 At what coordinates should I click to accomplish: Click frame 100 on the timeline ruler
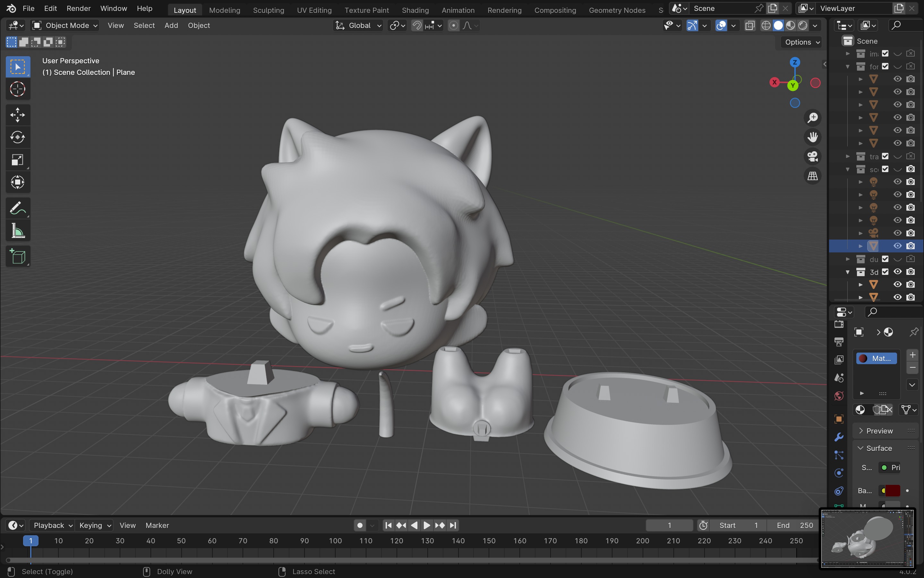[x=335, y=541]
